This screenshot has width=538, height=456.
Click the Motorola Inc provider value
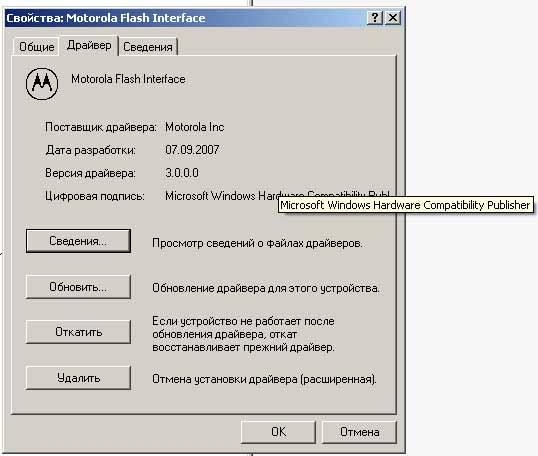coord(195,127)
